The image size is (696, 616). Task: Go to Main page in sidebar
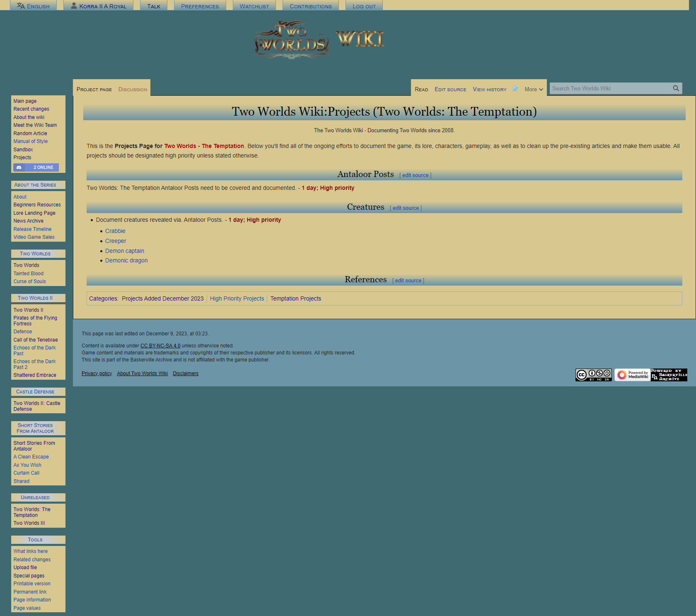click(x=25, y=101)
